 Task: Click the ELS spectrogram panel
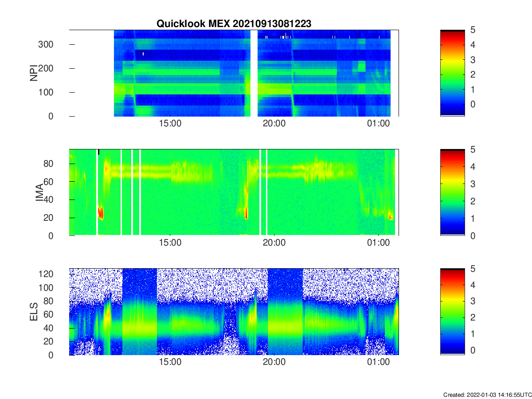234,312
